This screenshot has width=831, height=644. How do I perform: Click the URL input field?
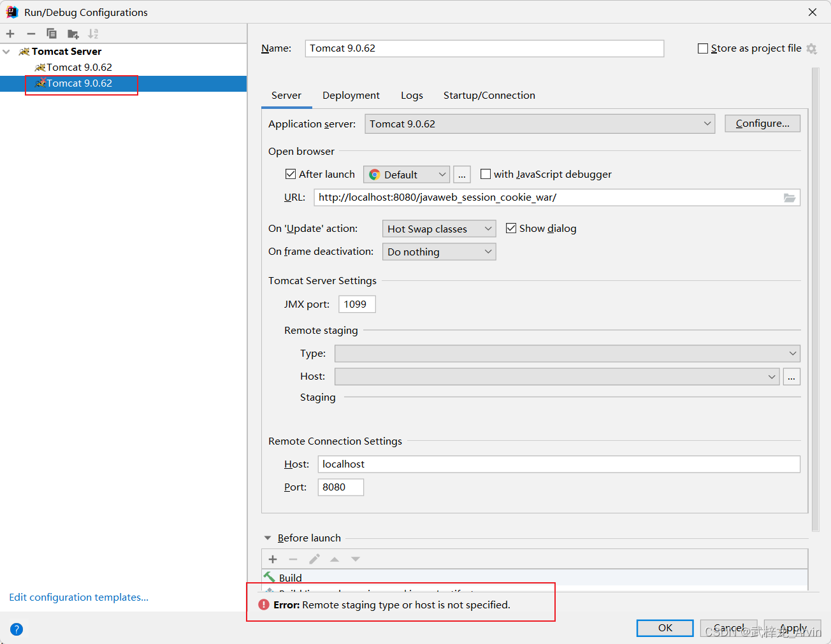point(548,197)
